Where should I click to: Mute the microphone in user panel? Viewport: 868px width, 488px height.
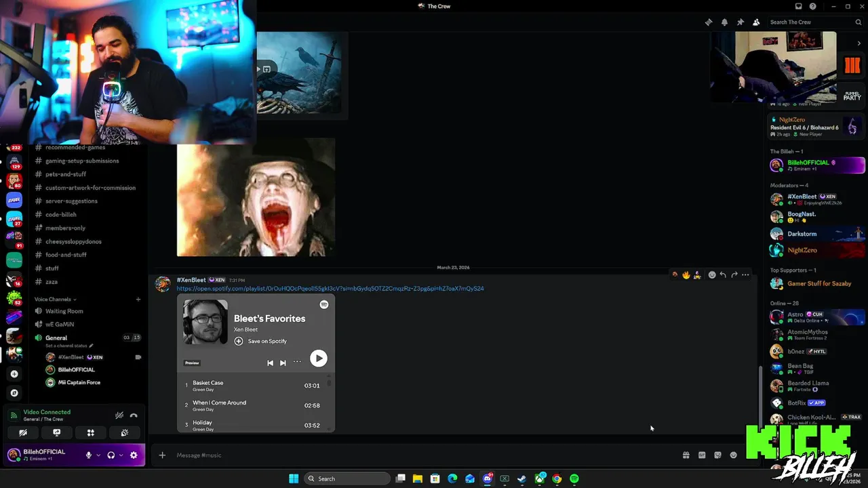pyautogui.click(x=88, y=455)
